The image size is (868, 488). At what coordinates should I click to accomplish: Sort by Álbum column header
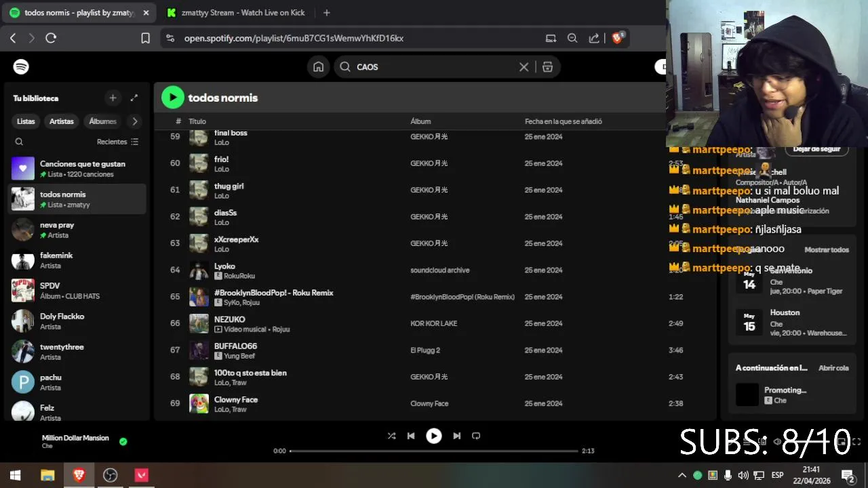coord(420,121)
